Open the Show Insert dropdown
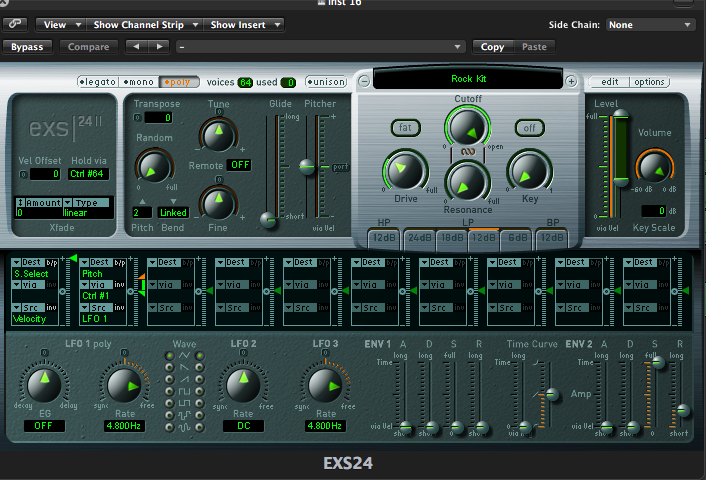Screen dimensions: 706x480 [244, 25]
